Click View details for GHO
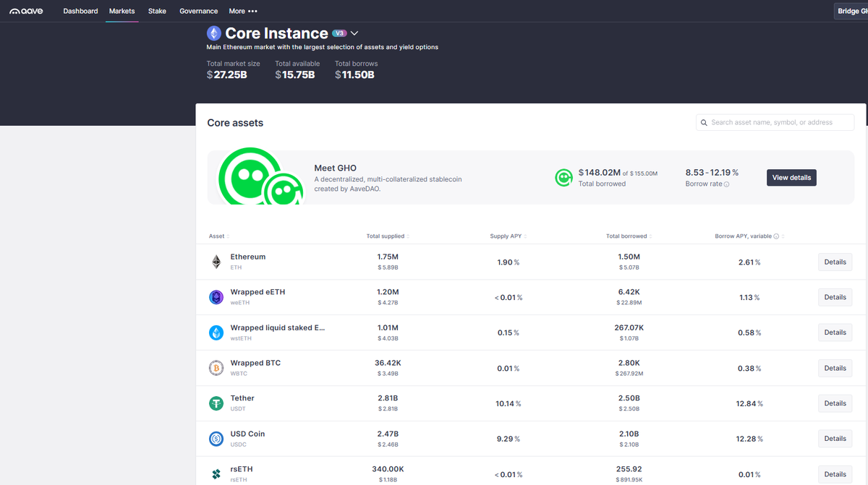This screenshot has width=868, height=485. (x=791, y=177)
